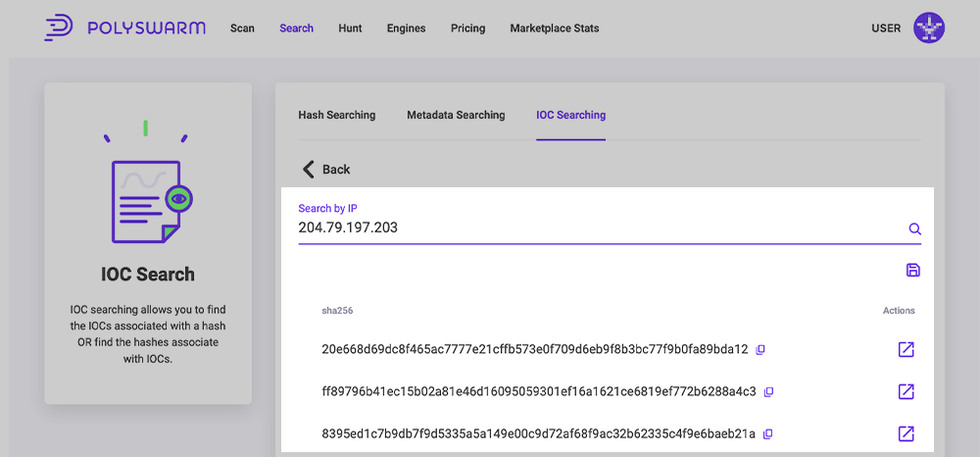Image resolution: width=980 pixels, height=457 pixels.
Task: Click the IOC Search heading
Action: (x=148, y=275)
